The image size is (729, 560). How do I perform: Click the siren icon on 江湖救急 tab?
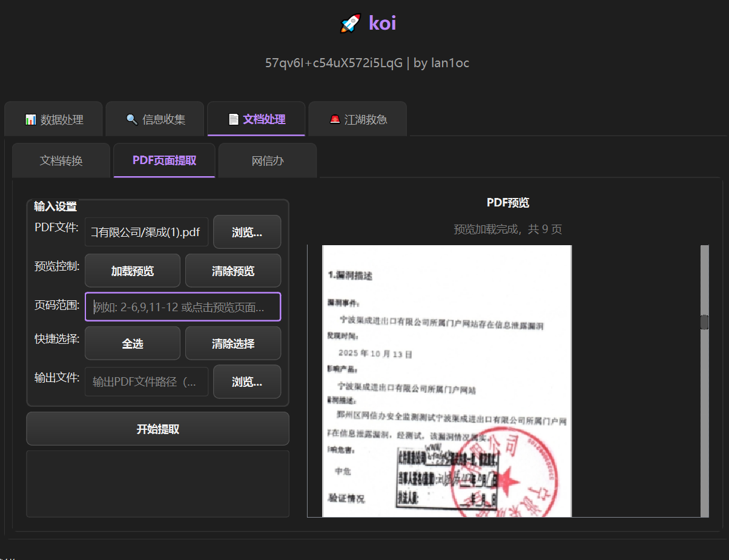[334, 119]
